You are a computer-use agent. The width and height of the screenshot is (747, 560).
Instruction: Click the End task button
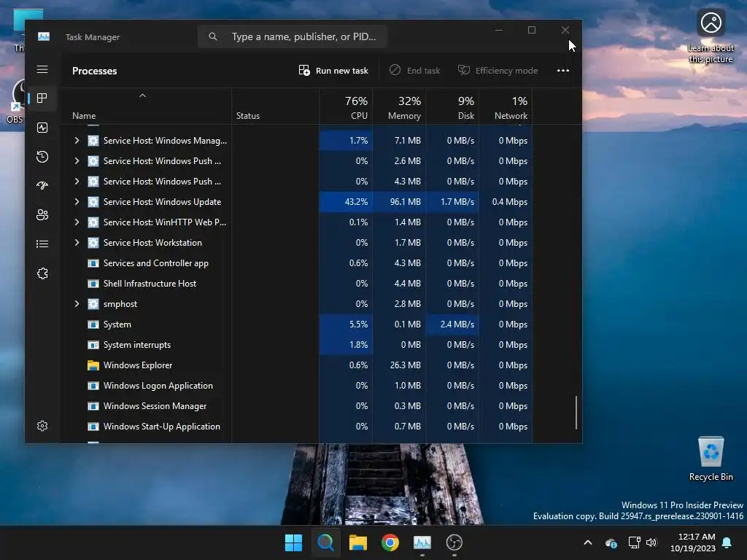click(x=414, y=71)
